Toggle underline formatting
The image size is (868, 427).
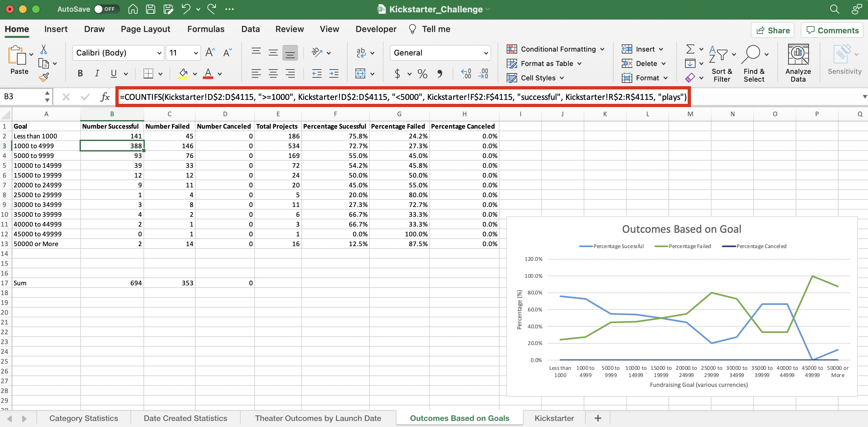point(114,73)
